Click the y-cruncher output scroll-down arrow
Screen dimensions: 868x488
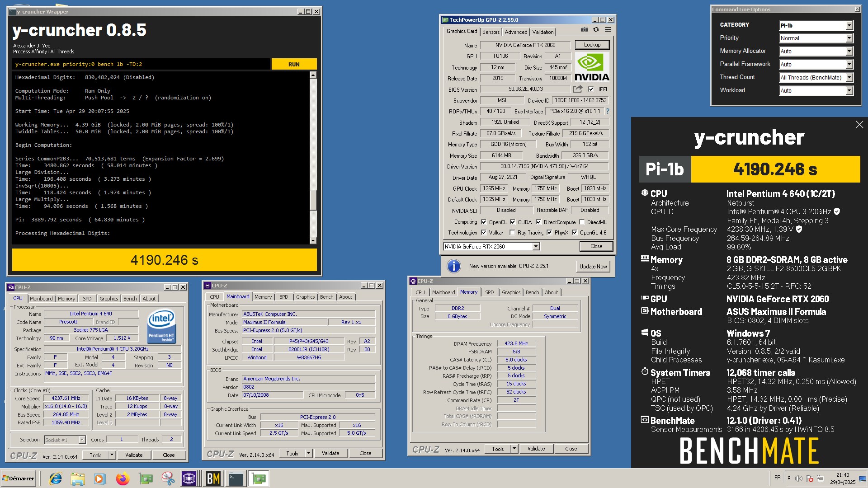[x=313, y=241]
